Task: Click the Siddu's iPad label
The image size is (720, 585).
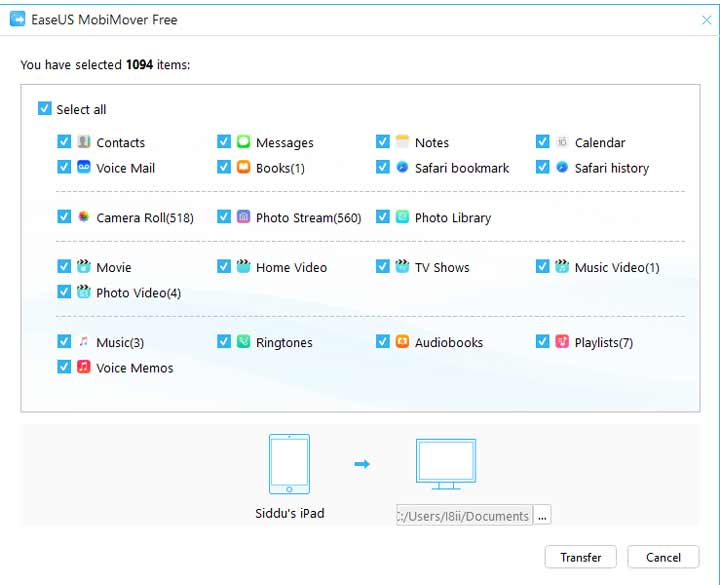Action: coord(290,513)
